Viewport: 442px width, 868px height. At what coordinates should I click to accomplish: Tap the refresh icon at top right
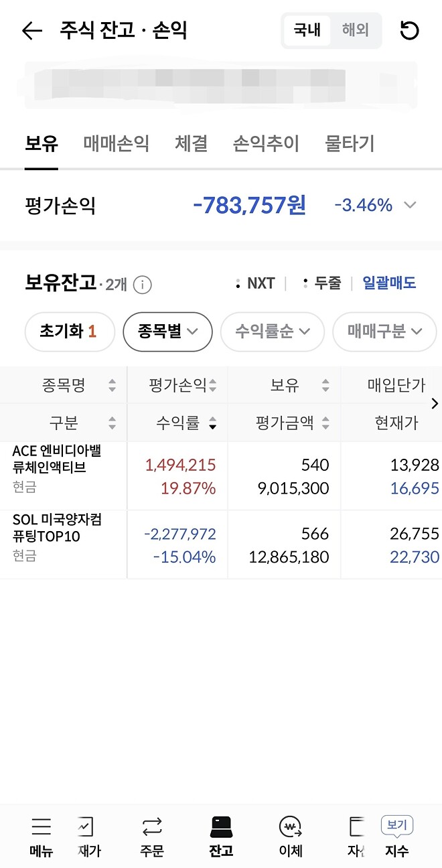pos(409,30)
